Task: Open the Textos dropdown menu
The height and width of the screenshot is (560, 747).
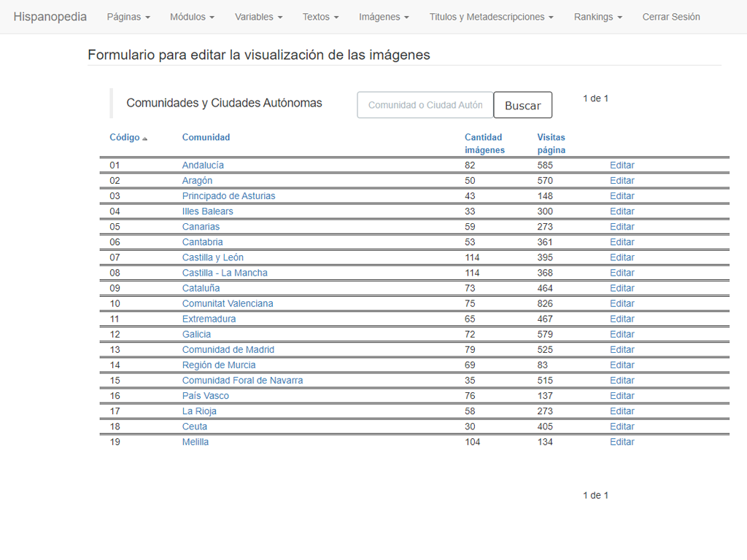Action: tap(320, 17)
